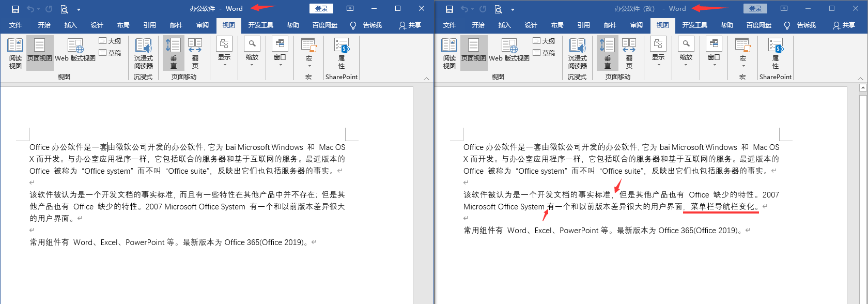Expand 显示 dropdown in left window
Viewport: 868px width, 304px height.
224,52
